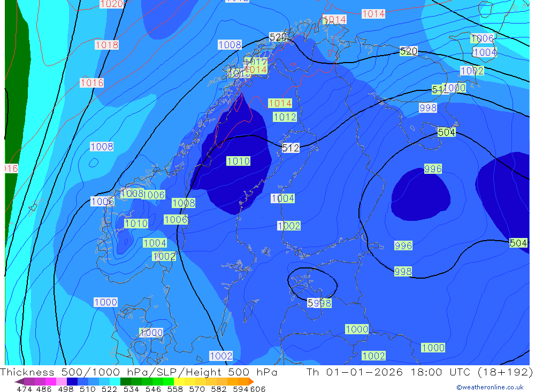The width and height of the screenshot is (535, 392).
Task: Click the purple arrow at legend's start
Action: [x=19, y=381]
